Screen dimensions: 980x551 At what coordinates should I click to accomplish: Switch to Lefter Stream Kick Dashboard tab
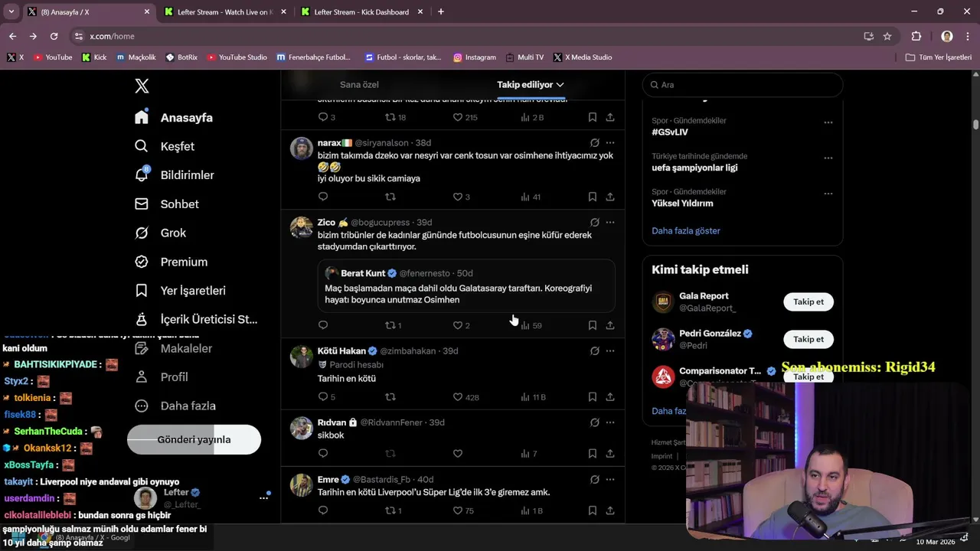tap(361, 12)
